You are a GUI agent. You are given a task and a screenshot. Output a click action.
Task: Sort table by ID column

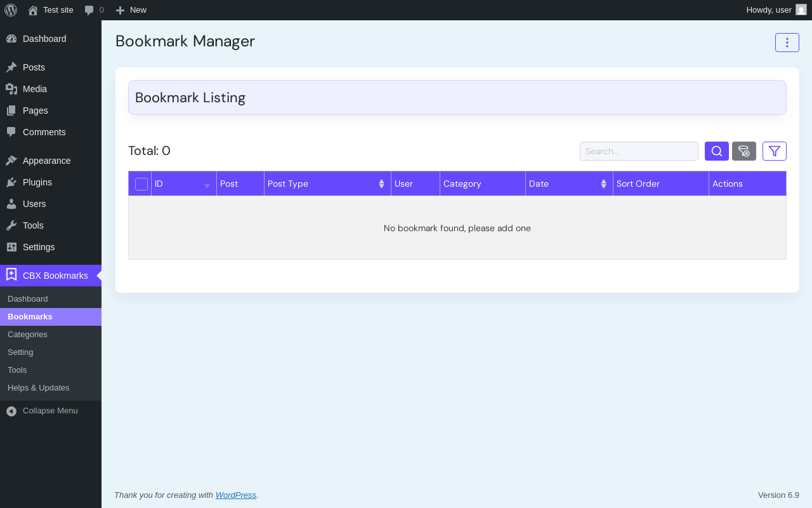point(183,184)
